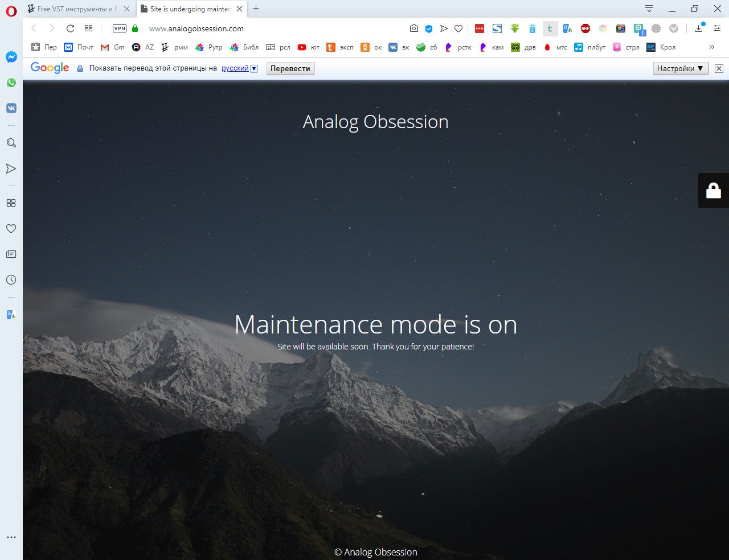The image size is (729, 560).
Task: Click the Analog Obsession site title
Action: [376, 122]
